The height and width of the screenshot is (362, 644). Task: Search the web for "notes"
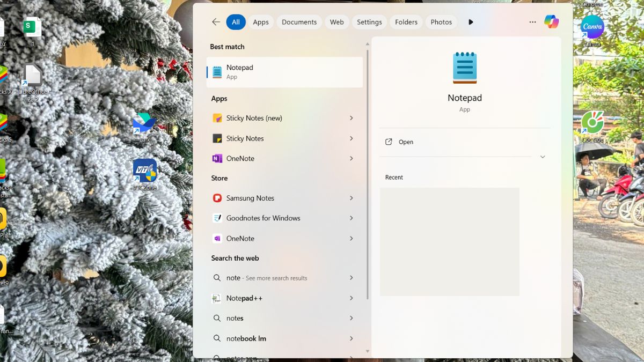pyautogui.click(x=284, y=318)
